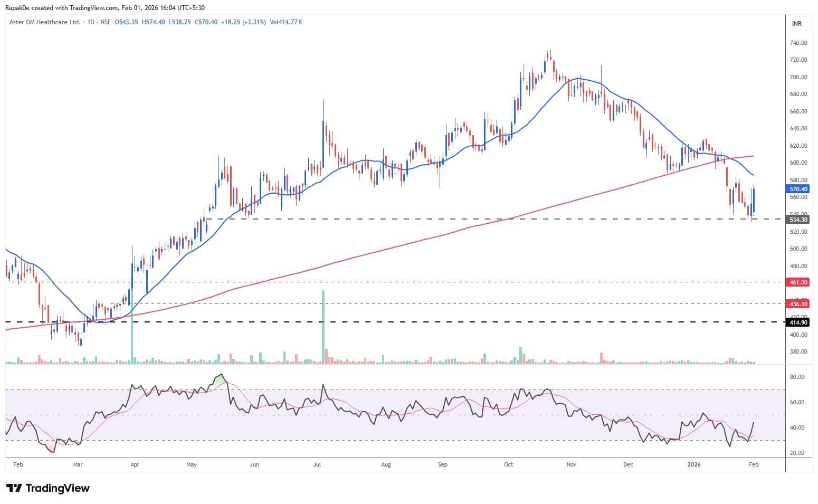Click the 620.00 price axis label
The image size is (818, 504).
tap(798, 146)
